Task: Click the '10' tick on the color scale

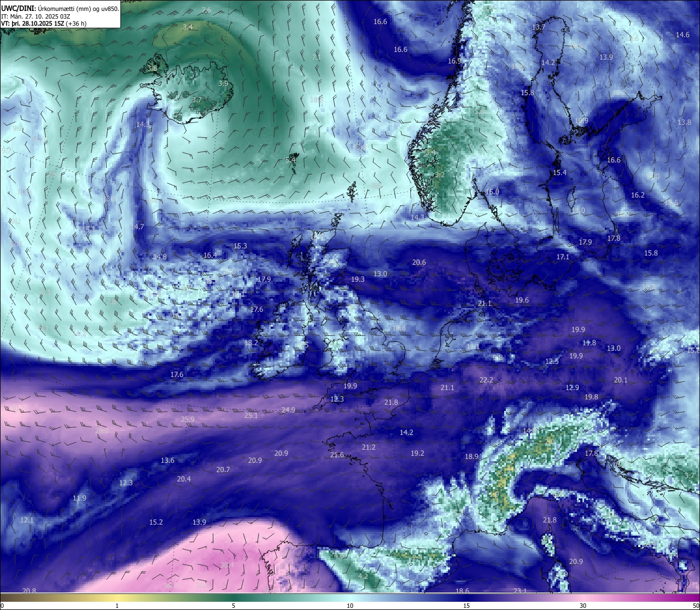Action: (x=350, y=606)
